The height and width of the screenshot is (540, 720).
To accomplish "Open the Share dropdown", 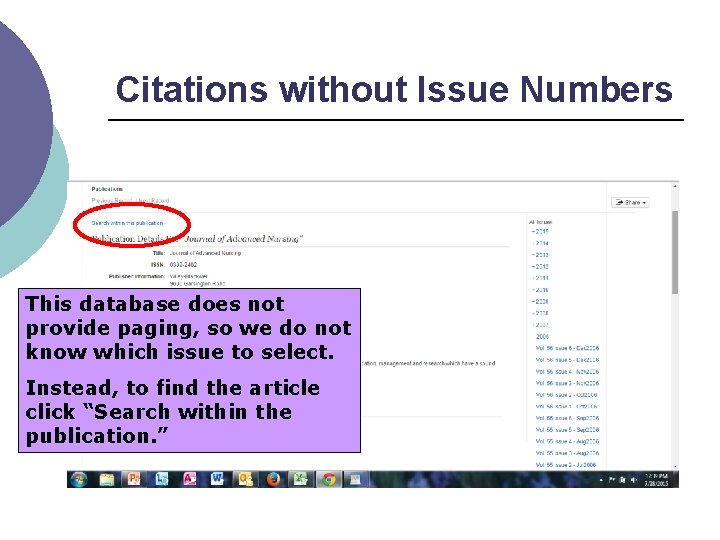I will click(630, 202).
